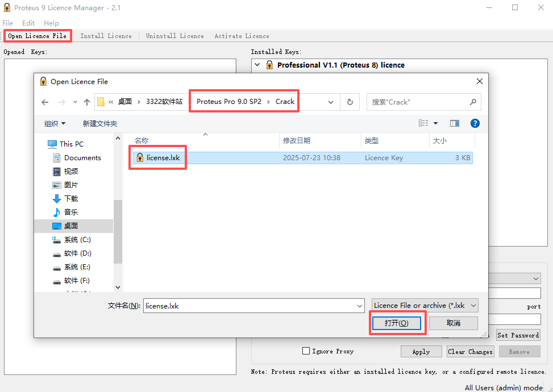The image size is (553, 392).
Task: Open the 组织 dropdown menu
Action: (x=55, y=123)
